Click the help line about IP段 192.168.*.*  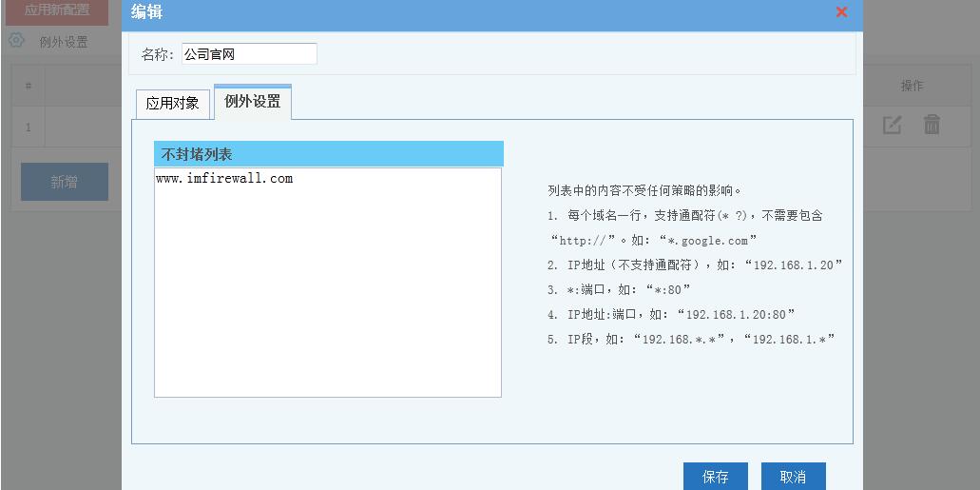coord(691,339)
